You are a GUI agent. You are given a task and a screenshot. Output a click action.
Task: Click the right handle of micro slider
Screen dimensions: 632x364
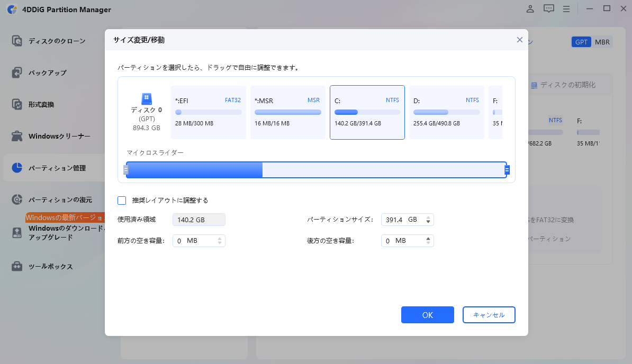point(507,170)
